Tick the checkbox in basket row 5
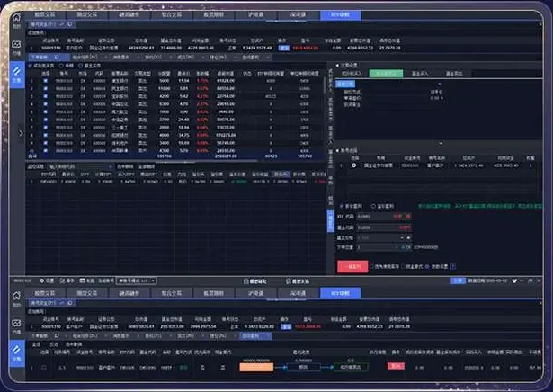Viewport: 553px width, 392px height. 45,111
